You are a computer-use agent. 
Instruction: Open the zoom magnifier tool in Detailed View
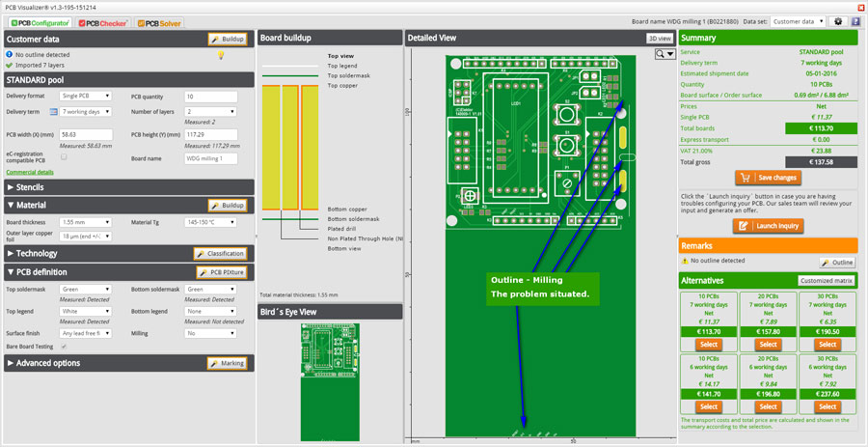pyautogui.click(x=665, y=54)
